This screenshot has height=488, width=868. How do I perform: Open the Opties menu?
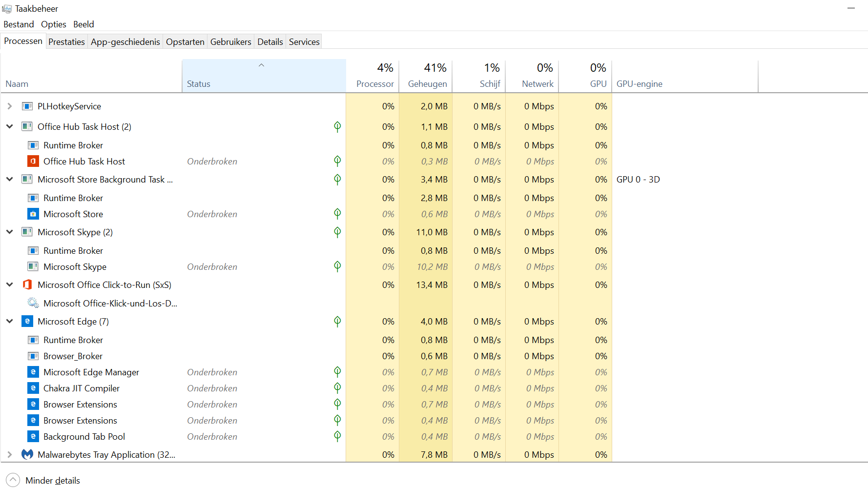tap(53, 24)
